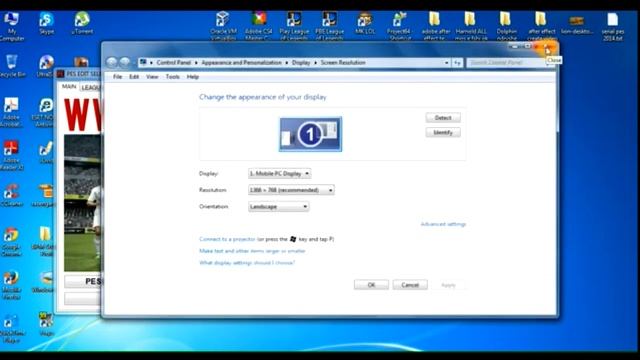Select the Dolphin folder icon
The width and height of the screenshot is (640, 360).
(x=506, y=27)
